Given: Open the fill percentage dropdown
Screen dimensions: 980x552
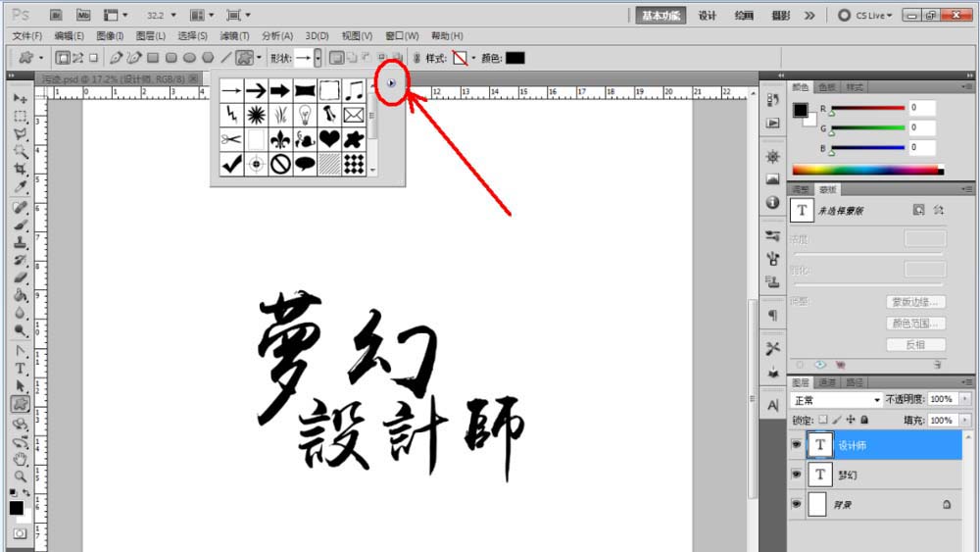Looking at the screenshot, I should pyautogui.click(x=965, y=420).
